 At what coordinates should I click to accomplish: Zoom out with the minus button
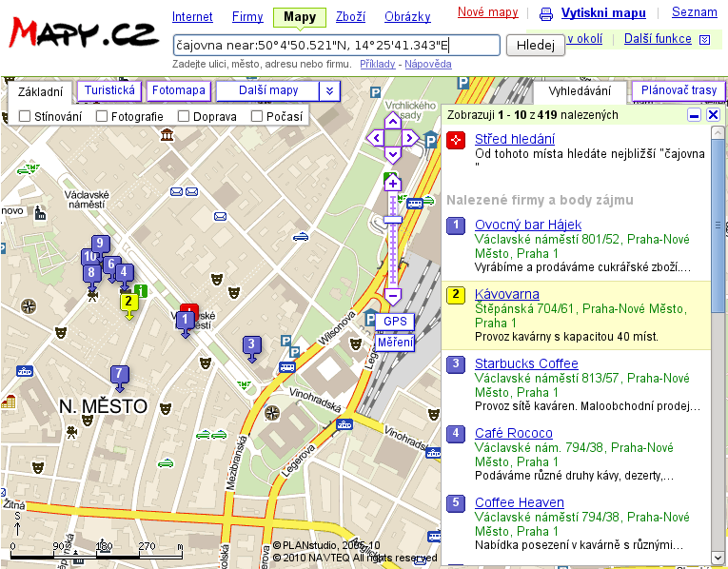[393, 296]
